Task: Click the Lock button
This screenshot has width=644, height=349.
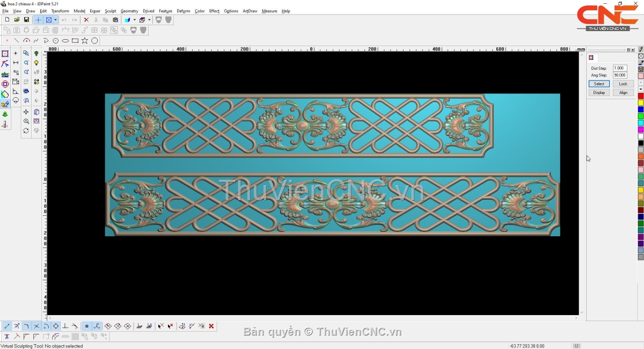Action: pos(623,84)
